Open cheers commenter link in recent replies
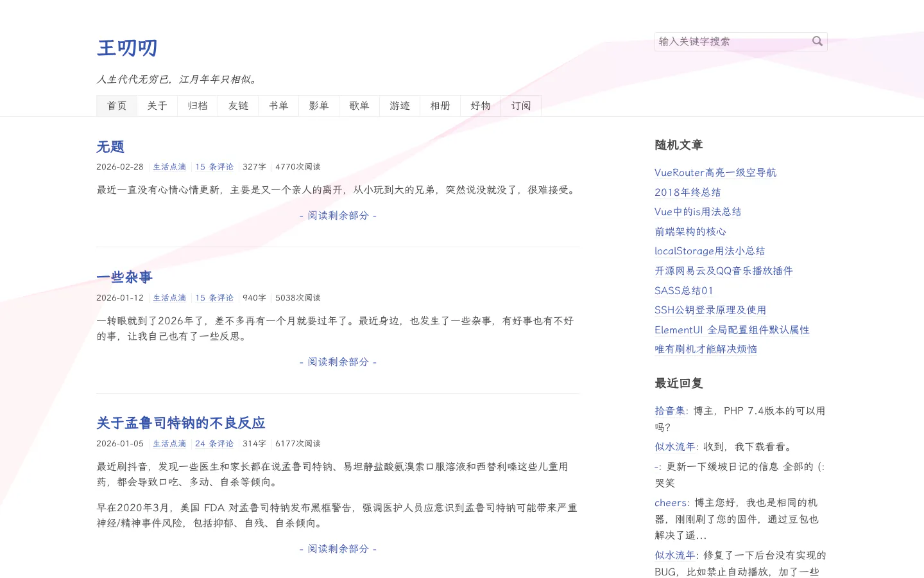The image size is (924, 578). coord(672,503)
